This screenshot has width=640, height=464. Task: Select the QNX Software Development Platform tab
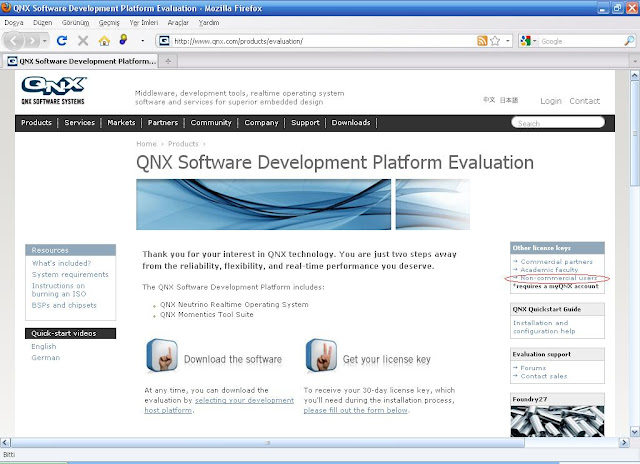pos(81,61)
